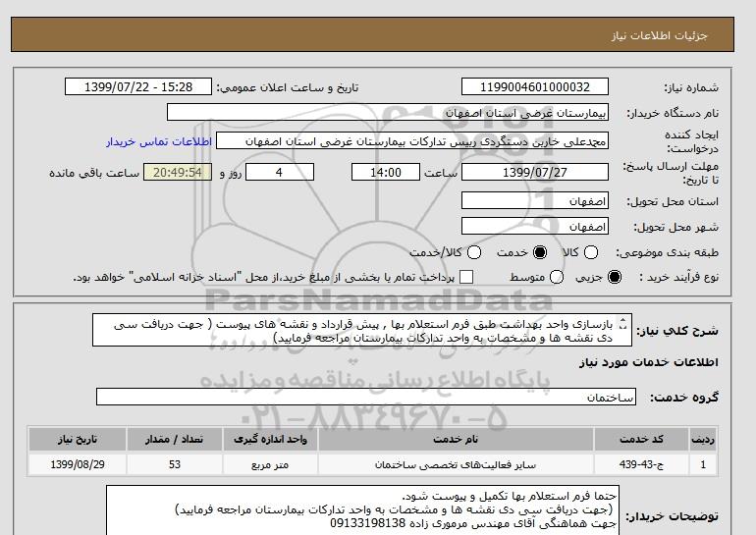Click the unit cell متر مربع
Viewport: 756px width, 535px height.
(x=270, y=464)
